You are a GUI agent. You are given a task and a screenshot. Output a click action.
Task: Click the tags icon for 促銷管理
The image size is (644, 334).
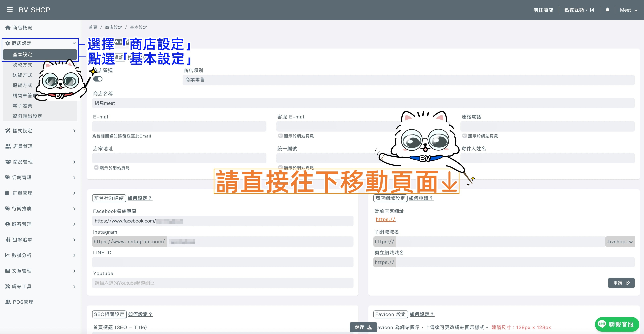[8, 177]
